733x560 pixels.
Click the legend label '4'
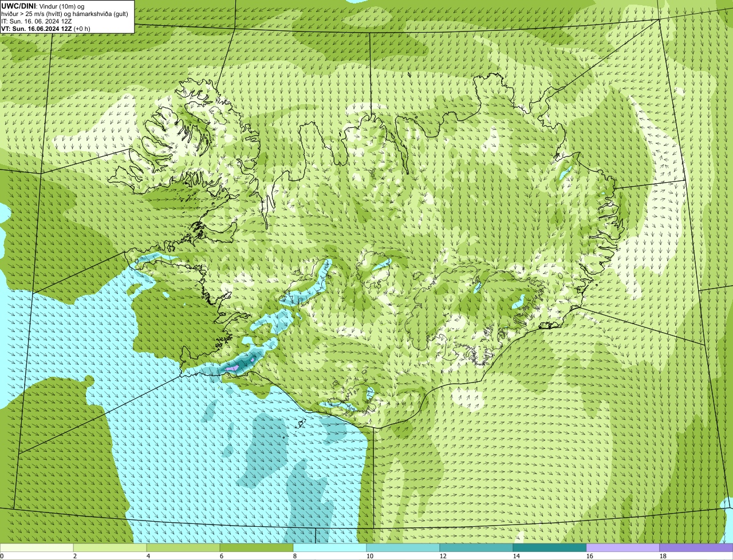pos(148,556)
